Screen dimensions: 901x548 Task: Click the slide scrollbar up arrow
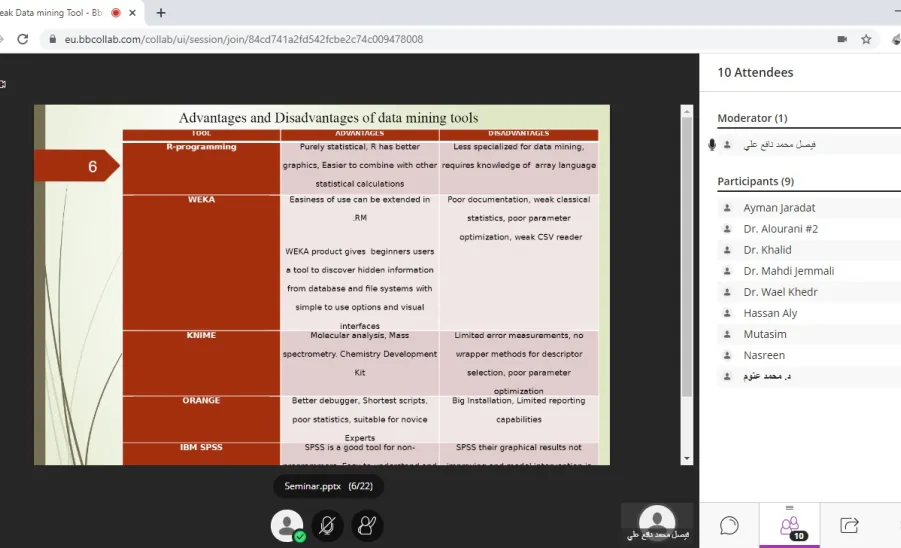[687, 111]
